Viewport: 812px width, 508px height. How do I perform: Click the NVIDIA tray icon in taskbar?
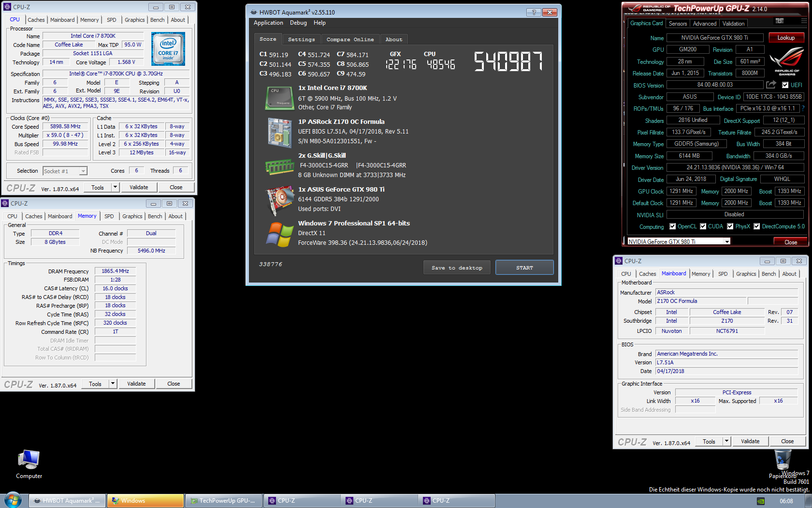tap(761, 501)
